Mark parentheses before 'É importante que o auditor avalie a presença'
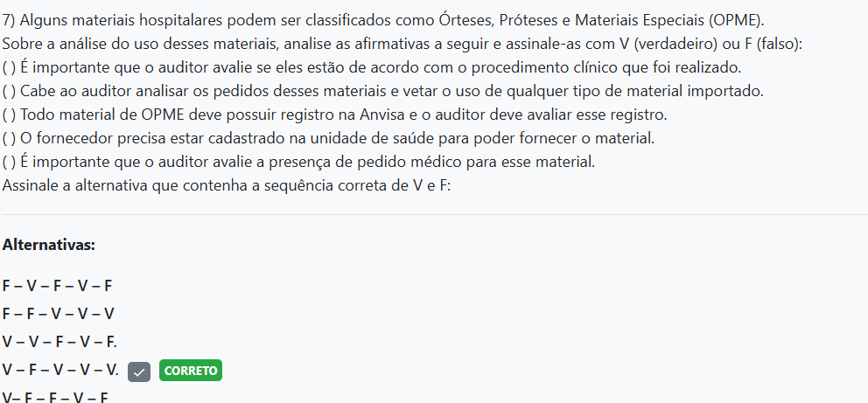The height and width of the screenshot is (403, 868). click(x=9, y=162)
